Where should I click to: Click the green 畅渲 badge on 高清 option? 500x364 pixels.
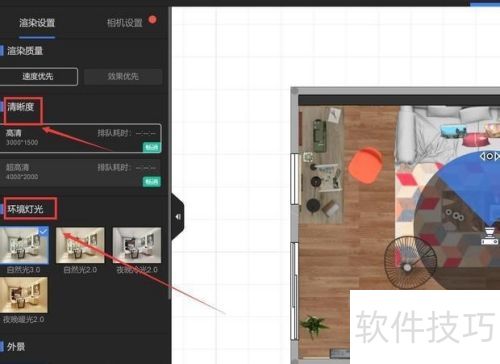pyautogui.click(x=152, y=147)
